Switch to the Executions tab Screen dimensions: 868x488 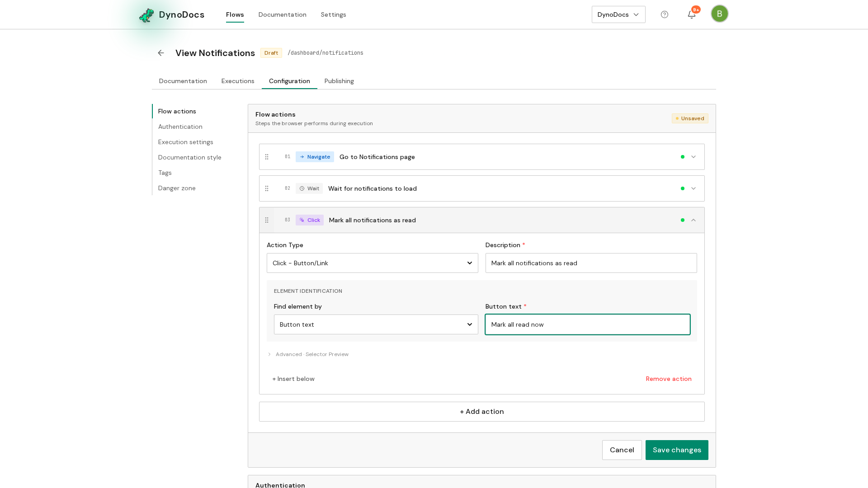pos(238,81)
